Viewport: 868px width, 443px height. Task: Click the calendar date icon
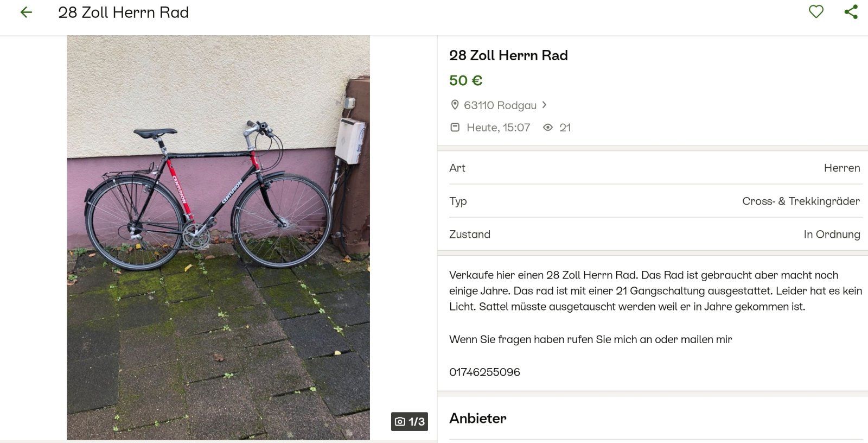455,128
